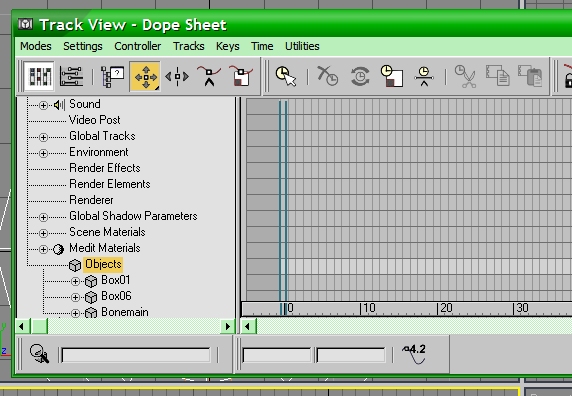Click the sphere icon beside Medit Materials
572x396 pixels.
click(58, 249)
